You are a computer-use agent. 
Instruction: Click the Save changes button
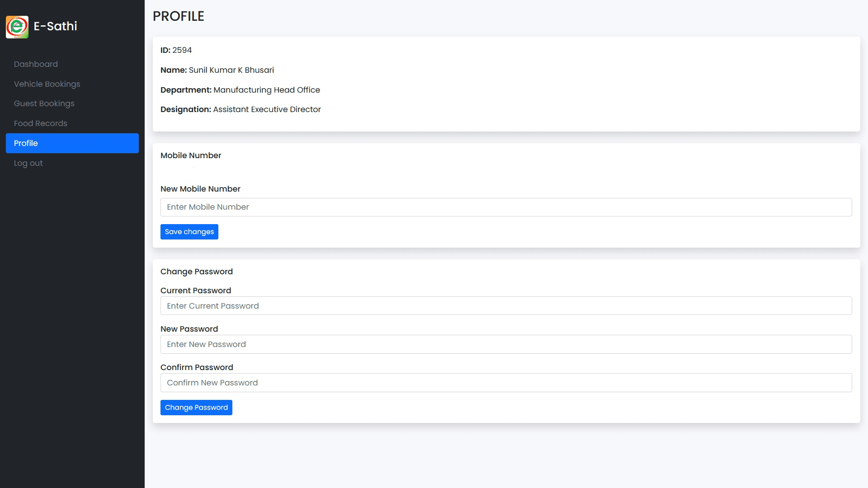pyautogui.click(x=189, y=231)
